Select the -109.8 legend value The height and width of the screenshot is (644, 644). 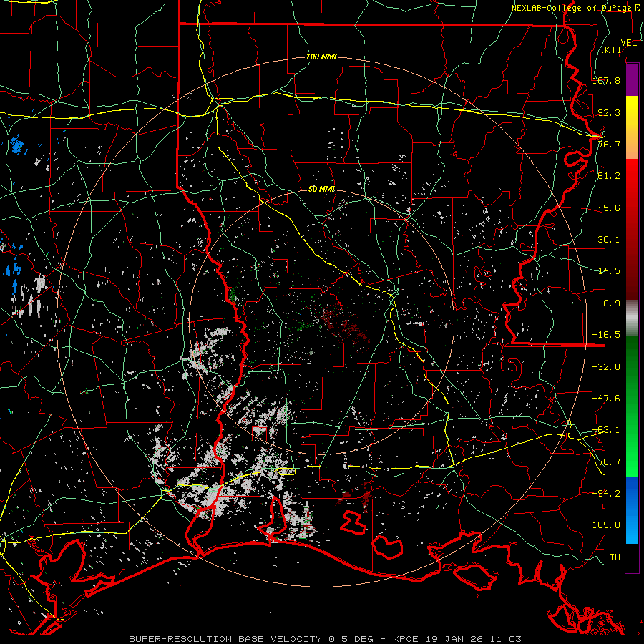tap(603, 525)
